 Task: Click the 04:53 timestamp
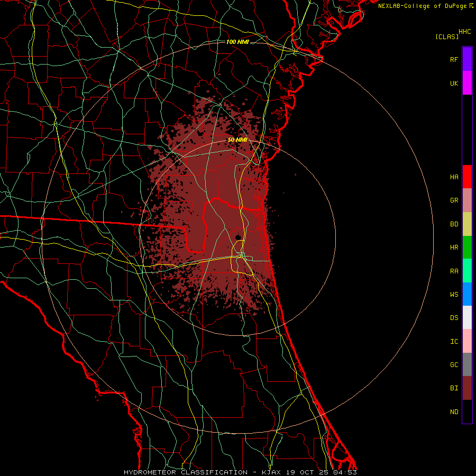pos(345,472)
